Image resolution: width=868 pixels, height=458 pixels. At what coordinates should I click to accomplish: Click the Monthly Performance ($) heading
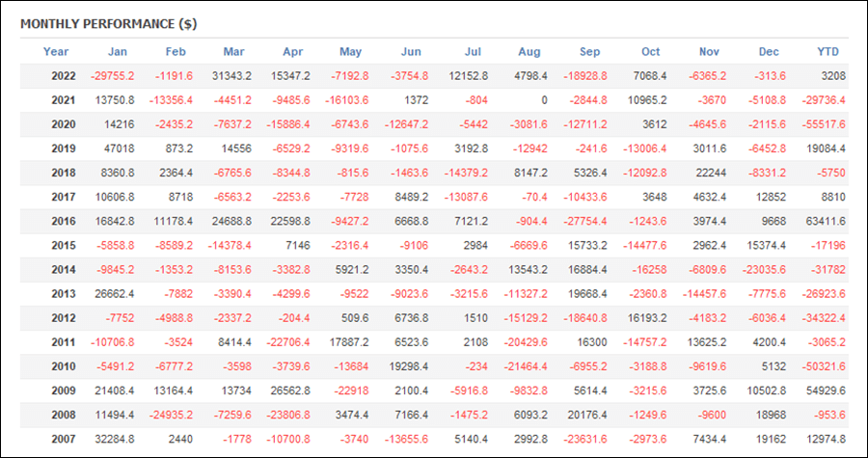point(108,24)
